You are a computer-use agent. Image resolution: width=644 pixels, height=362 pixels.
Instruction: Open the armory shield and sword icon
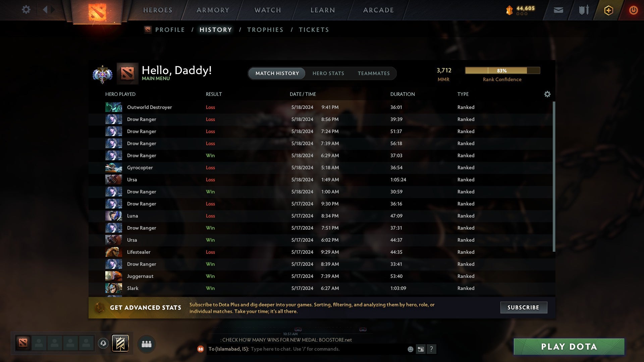coord(584,10)
